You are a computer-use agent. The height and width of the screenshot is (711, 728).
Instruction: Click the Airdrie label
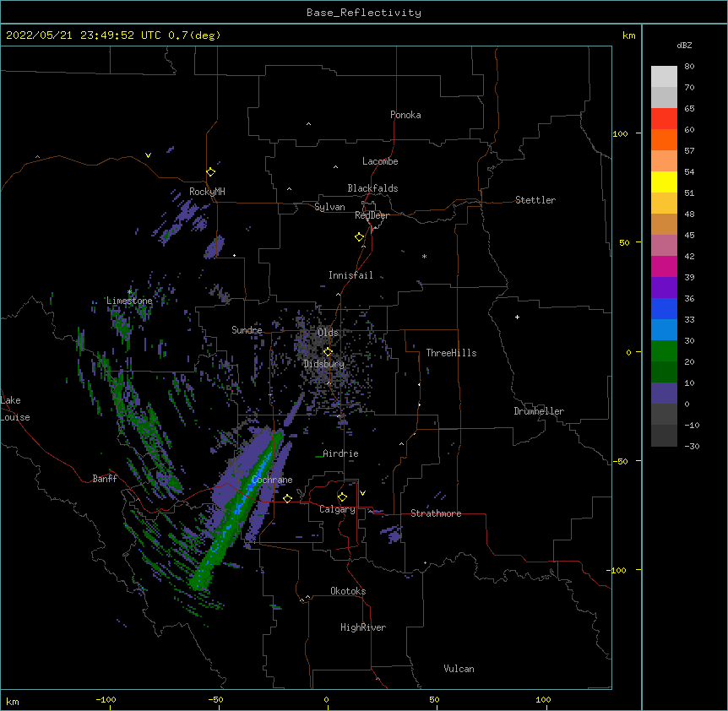pos(341,453)
